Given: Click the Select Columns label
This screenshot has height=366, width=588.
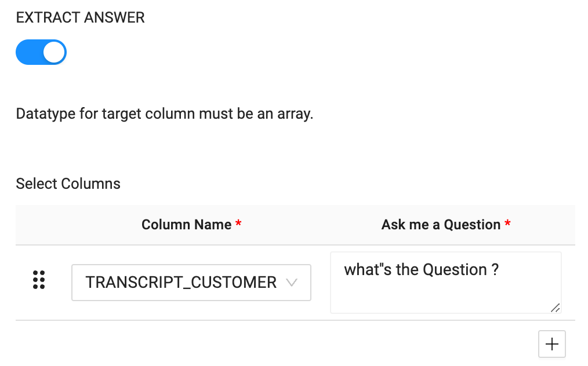Looking at the screenshot, I should [x=68, y=184].
